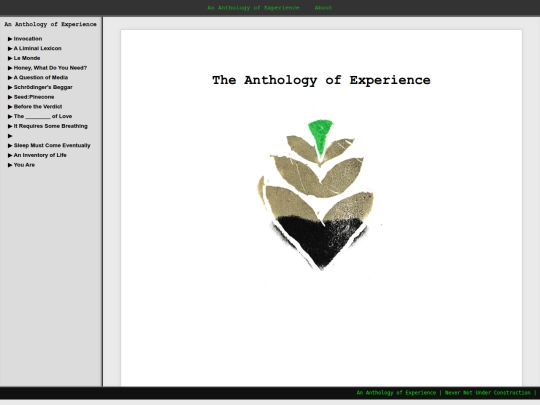Select the Le Monde label
The width and height of the screenshot is (540, 405).
[27, 58]
